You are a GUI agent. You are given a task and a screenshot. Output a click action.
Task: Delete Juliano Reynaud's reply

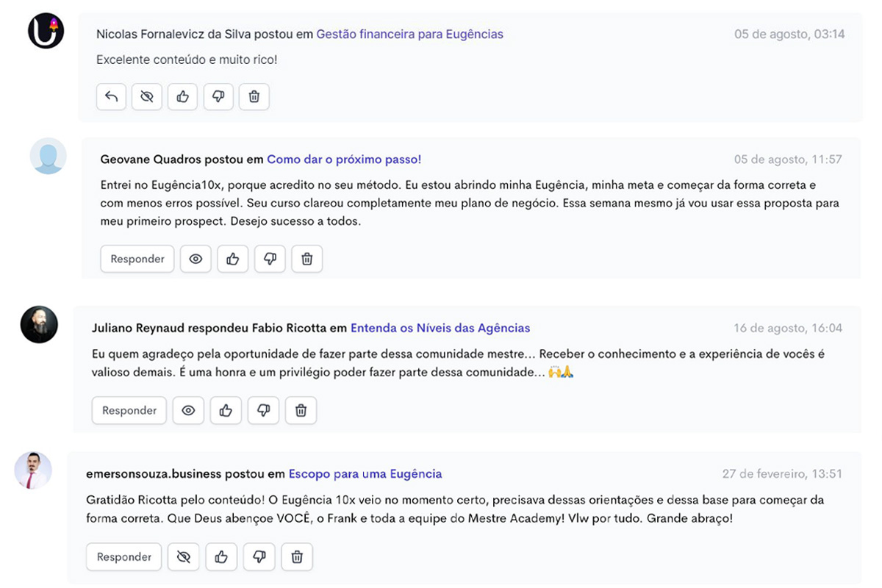301,410
